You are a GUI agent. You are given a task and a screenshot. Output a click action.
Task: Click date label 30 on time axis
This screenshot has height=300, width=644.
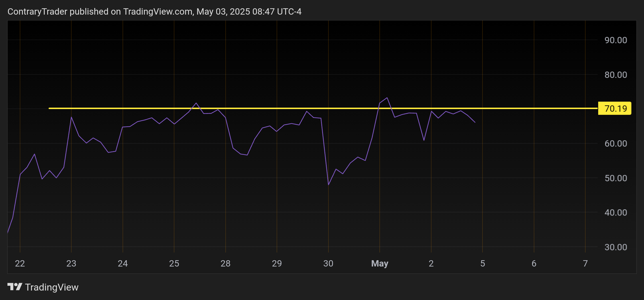(328, 263)
